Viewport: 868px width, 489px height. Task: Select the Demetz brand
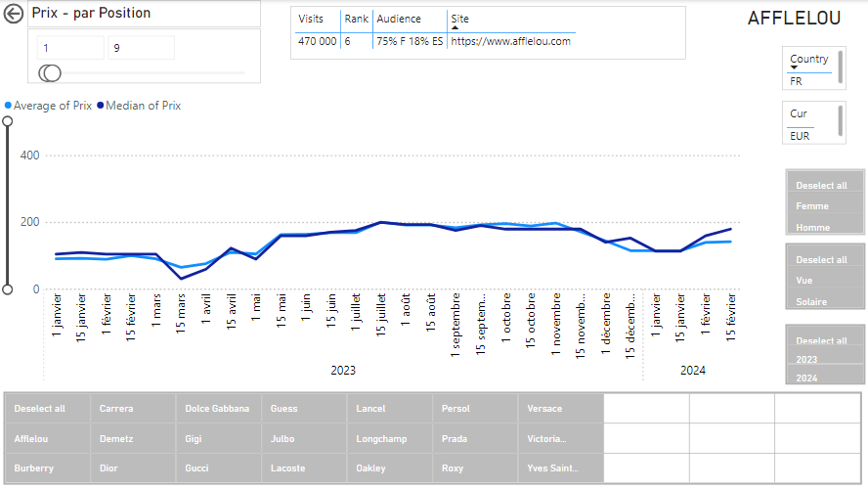[x=133, y=438]
